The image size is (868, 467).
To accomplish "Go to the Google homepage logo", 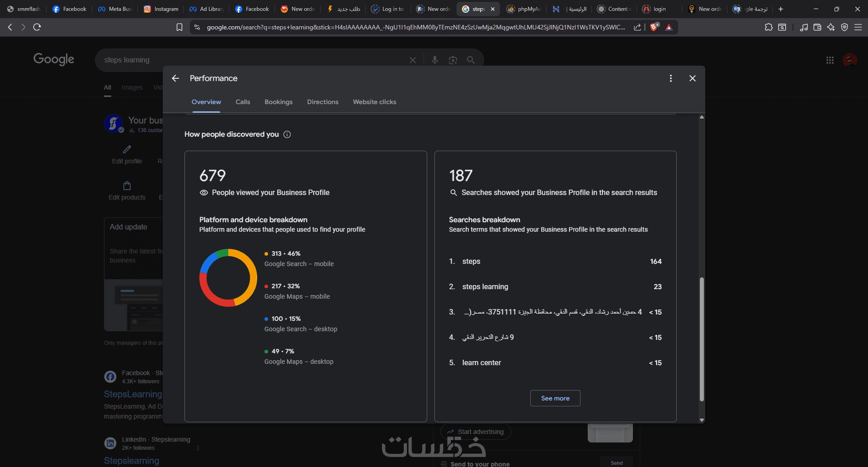I will pos(54,59).
